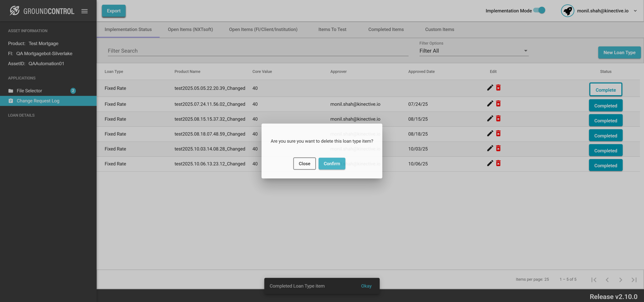Close the delete confirmation dialog
The image size is (644, 302).
point(304,164)
